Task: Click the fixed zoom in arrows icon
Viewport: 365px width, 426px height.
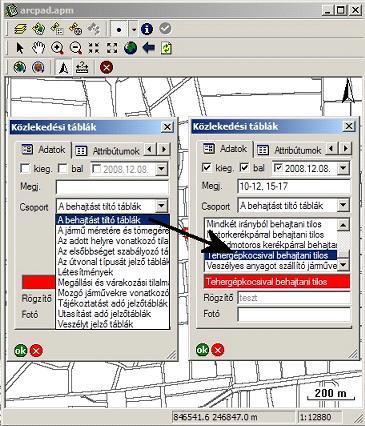Action: coord(94,48)
